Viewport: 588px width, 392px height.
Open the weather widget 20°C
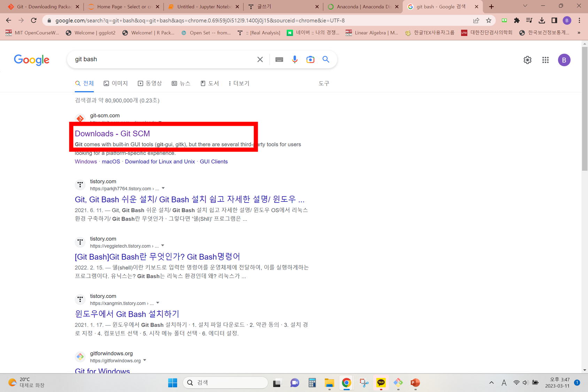point(26,382)
